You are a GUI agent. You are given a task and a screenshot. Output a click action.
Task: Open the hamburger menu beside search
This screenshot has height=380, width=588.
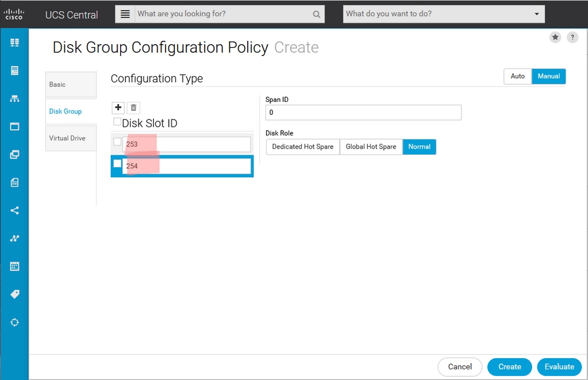tap(125, 14)
